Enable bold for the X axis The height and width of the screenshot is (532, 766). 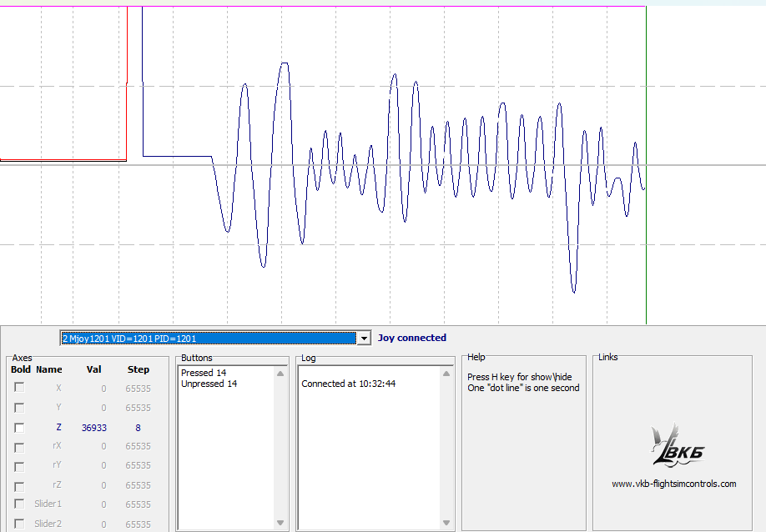[19, 388]
